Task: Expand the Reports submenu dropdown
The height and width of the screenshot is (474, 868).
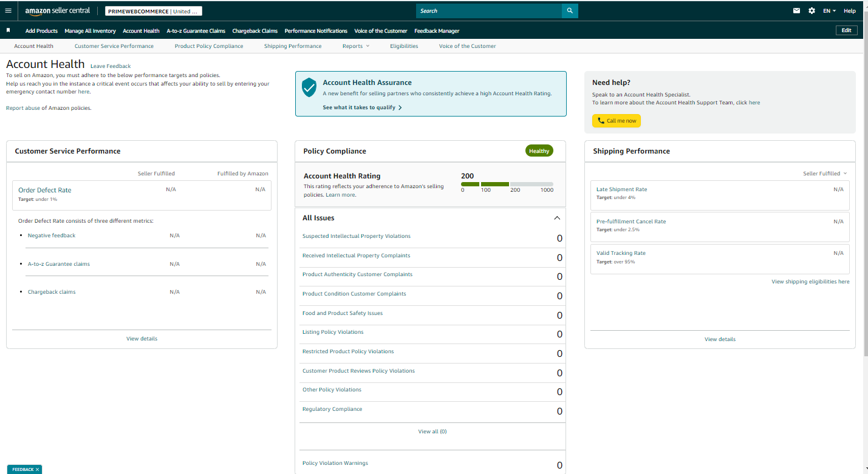Action: (x=355, y=46)
